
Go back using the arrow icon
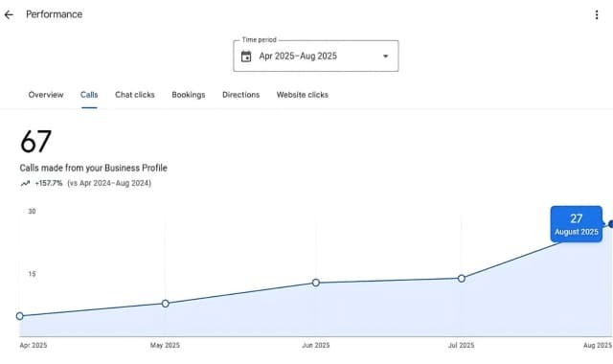pos(9,15)
